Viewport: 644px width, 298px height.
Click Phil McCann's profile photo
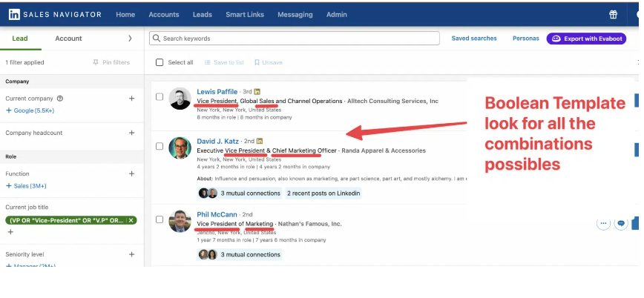[180, 221]
